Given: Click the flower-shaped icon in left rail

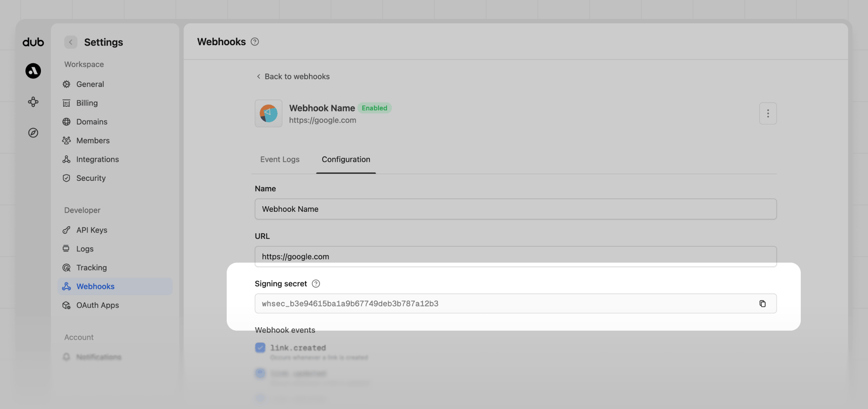Looking at the screenshot, I should [x=33, y=102].
